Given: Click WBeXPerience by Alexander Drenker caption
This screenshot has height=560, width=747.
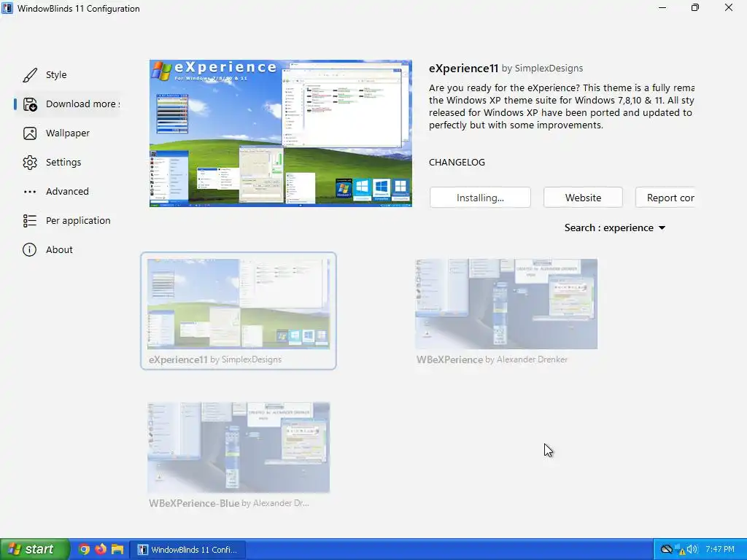Looking at the screenshot, I should [x=492, y=359].
